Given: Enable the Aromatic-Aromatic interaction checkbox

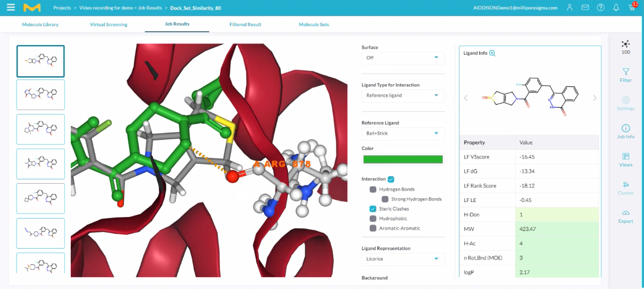Looking at the screenshot, I should (x=373, y=228).
